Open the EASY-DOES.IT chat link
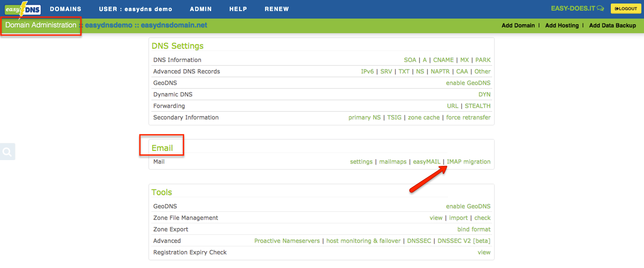The image size is (644, 268). [x=577, y=8]
